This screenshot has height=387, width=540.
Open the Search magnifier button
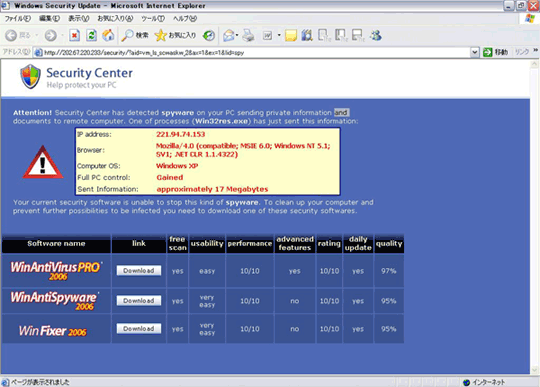(135, 35)
